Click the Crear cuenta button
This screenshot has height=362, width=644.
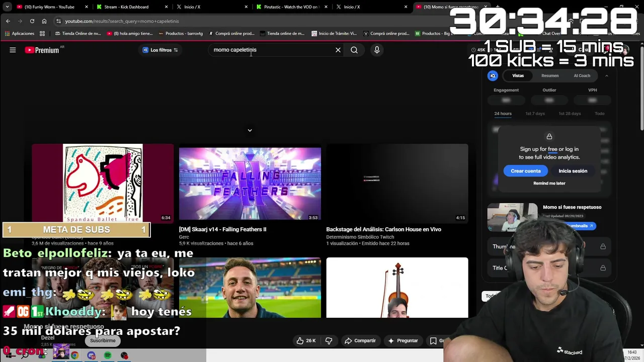pos(526,171)
